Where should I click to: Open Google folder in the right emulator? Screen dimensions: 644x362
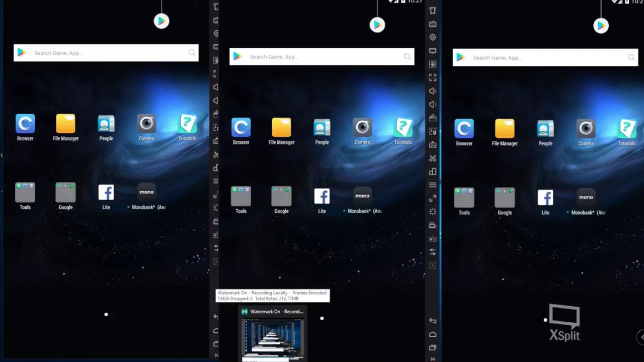pyautogui.click(x=505, y=198)
